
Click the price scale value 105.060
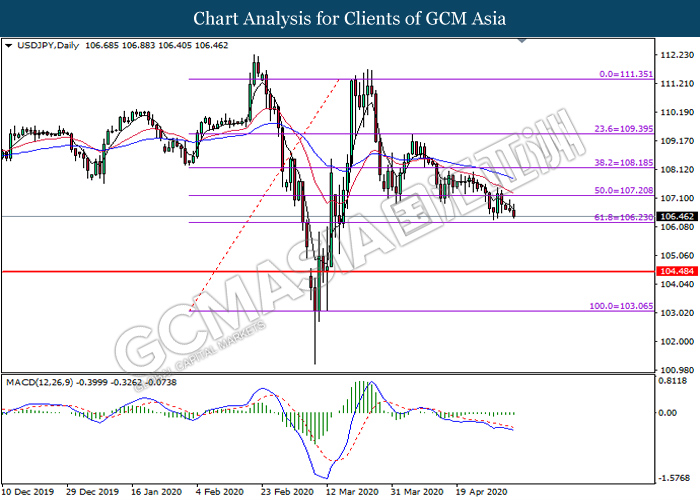677,256
